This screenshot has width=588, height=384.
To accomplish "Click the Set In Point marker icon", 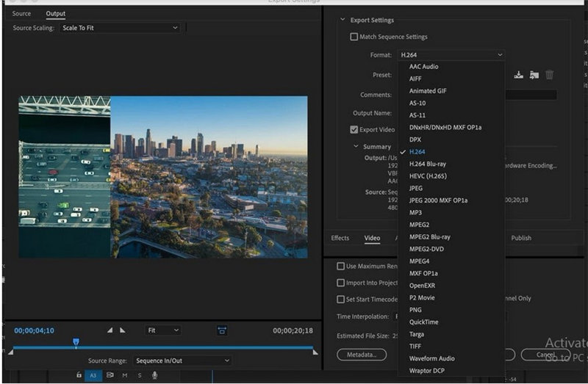I will point(110,330).
